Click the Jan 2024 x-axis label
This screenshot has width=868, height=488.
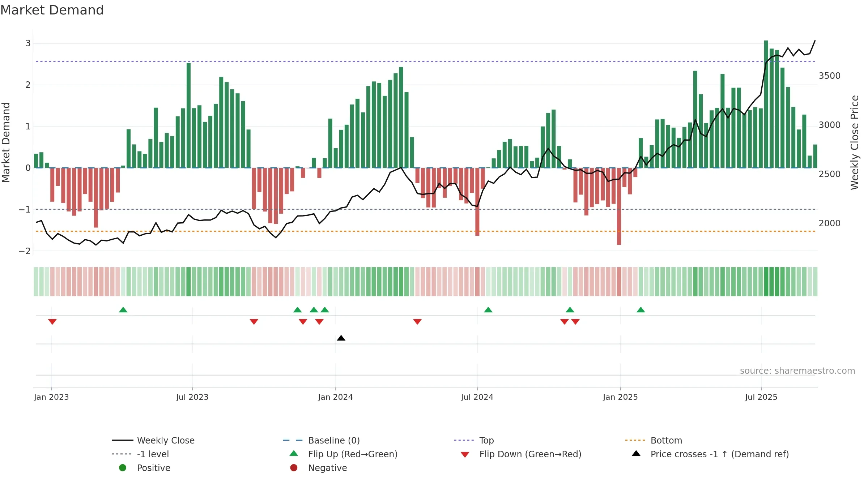point(336,397)
